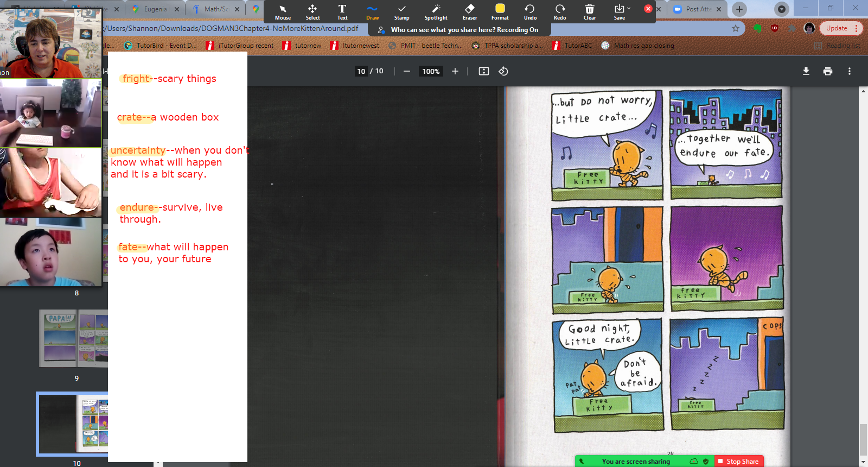Open the Evernote elephant extension
This screenshot has height=467, width=868.
pos(757,28)
